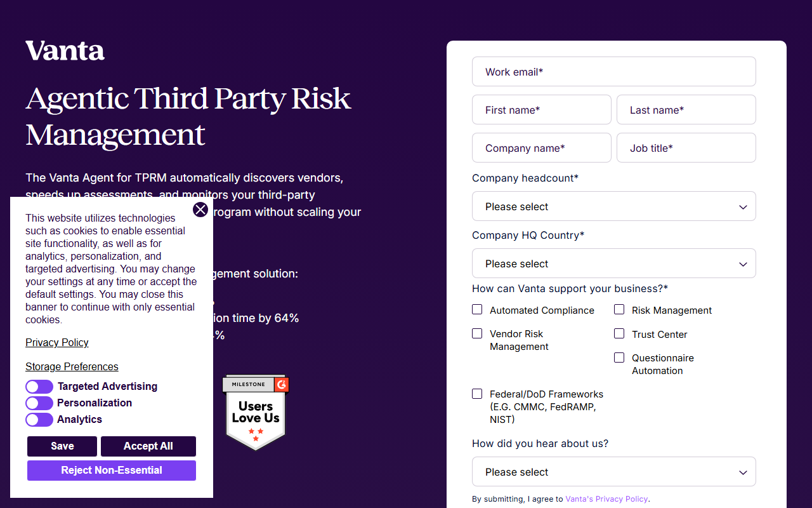Check the Trust Center checkbox
The image size is (812, 508).
coord(619,333)
